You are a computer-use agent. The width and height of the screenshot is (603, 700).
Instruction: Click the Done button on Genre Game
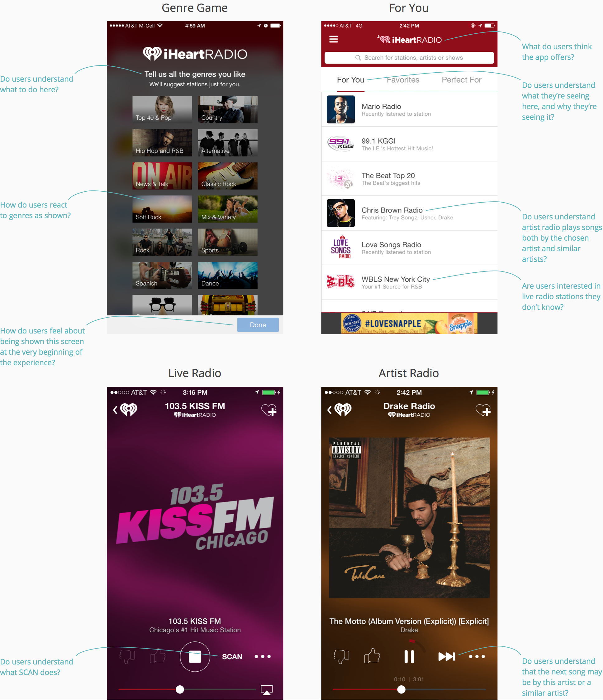[x=258, y=324]
